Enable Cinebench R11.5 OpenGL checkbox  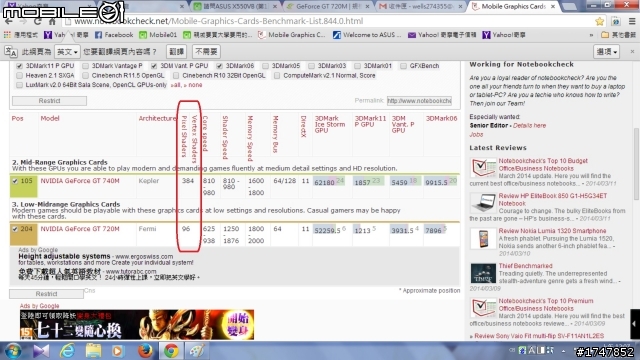click(85, 76)
